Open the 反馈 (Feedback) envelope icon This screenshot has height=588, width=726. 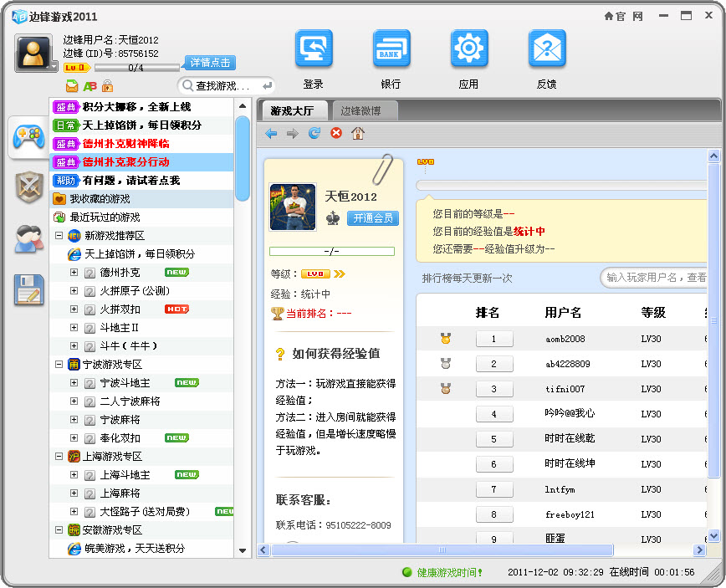(545, 49)
